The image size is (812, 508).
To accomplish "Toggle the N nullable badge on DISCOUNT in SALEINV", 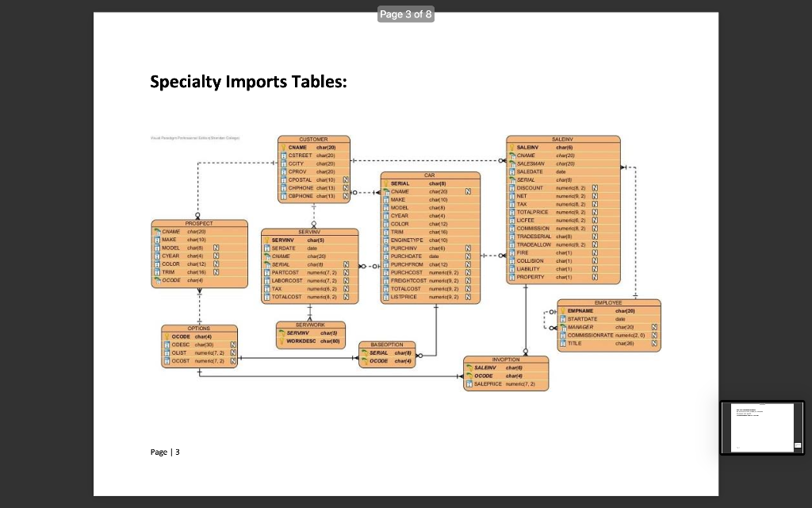I will coord(594,187).
